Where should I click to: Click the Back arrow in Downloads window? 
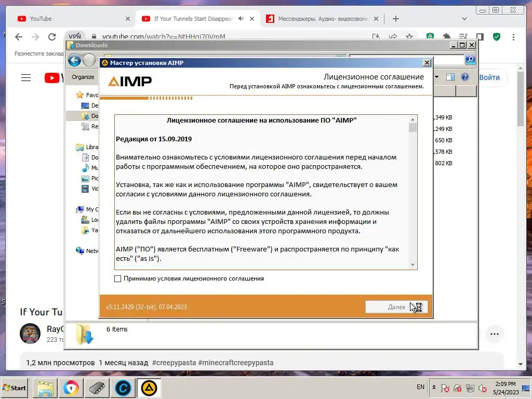(75, 60)
